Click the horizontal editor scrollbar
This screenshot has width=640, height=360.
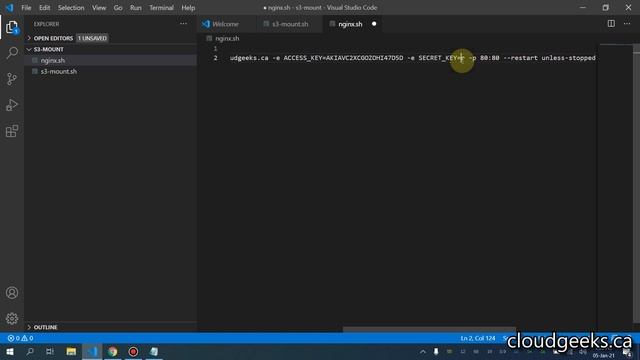429,329
